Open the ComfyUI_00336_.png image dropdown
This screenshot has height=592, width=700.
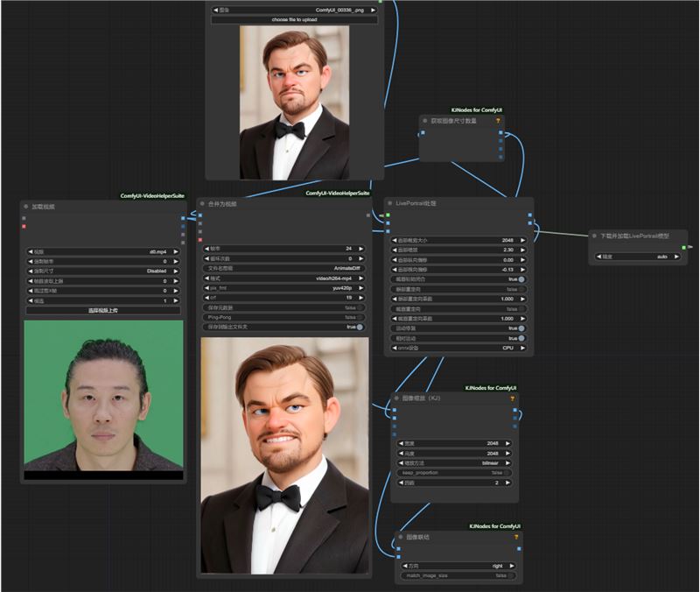[x=294, y=10]
